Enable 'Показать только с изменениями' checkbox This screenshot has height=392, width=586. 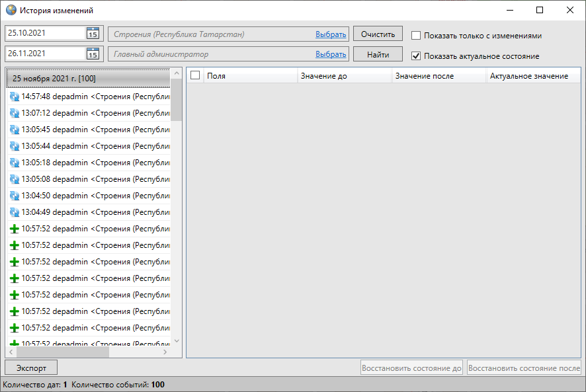[x=416, y=36]
